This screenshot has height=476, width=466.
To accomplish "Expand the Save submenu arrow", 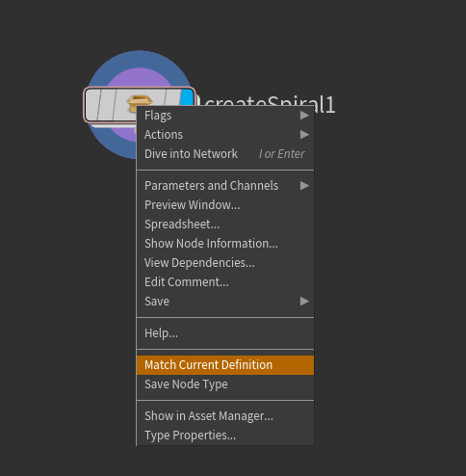I will (x=304, y=302).
